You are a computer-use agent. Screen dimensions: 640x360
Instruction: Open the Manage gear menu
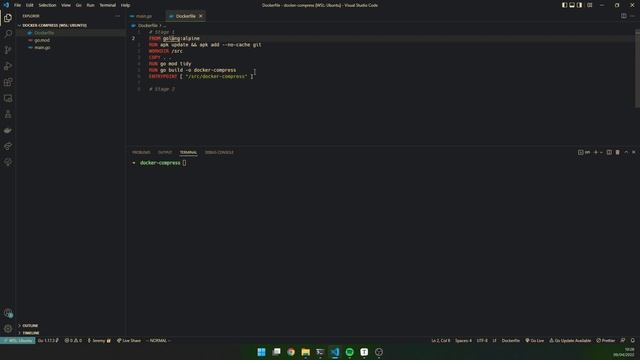coord(8,329)
